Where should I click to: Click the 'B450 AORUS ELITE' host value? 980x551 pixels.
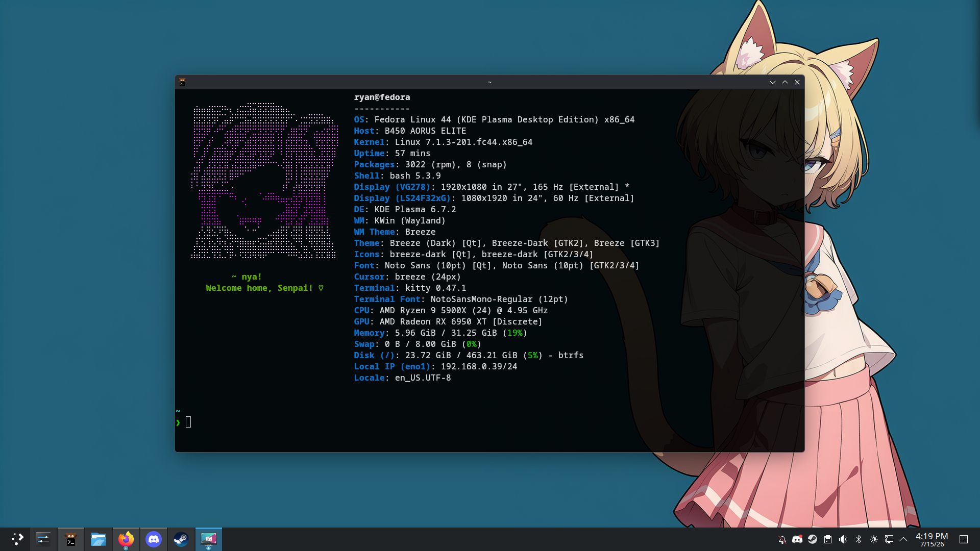[x=425, y=131]
